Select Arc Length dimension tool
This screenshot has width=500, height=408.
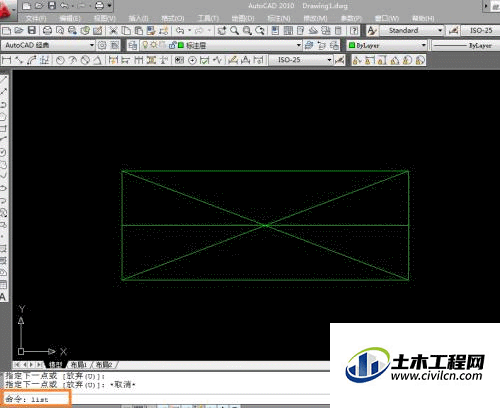pyautogui.click(x=32, y=60)
